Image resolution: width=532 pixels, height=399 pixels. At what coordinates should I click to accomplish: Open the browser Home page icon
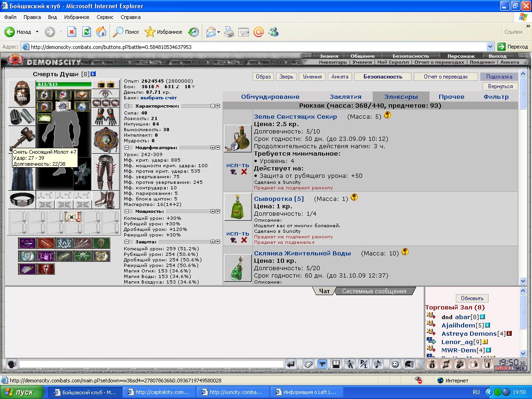(101, 32)
